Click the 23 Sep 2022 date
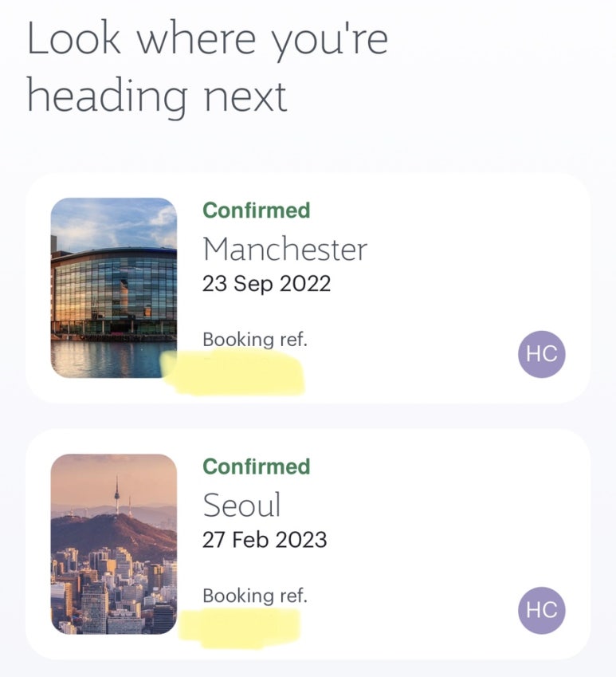This screenshot has height=677, width=616. pos(267,284)
